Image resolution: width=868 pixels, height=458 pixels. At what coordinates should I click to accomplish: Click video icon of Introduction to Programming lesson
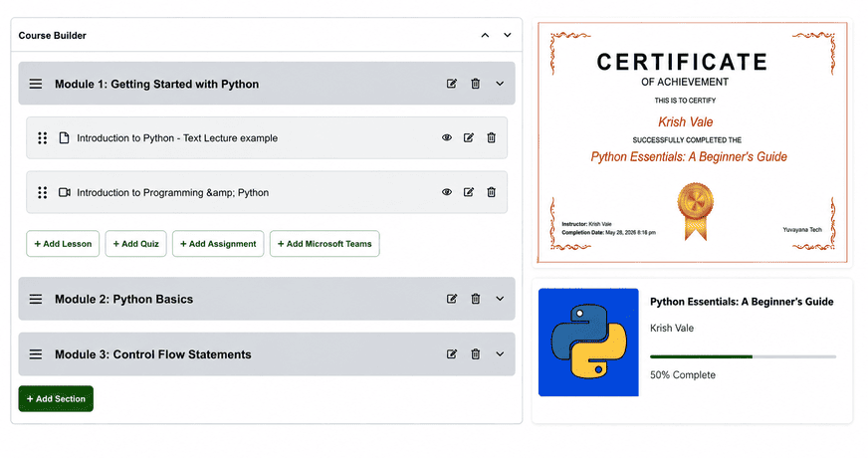[x=65, y=192]
